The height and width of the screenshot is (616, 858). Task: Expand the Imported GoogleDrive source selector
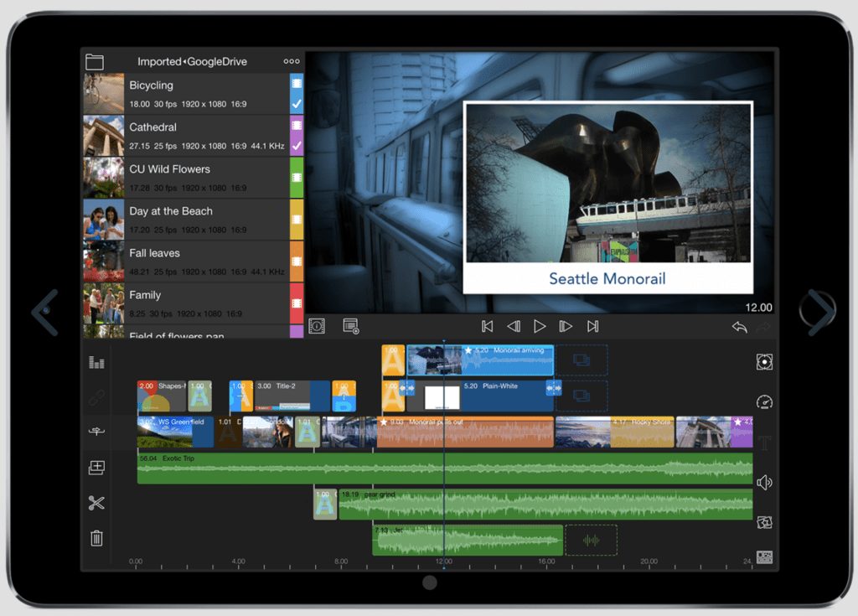click(x=192, y=61)
